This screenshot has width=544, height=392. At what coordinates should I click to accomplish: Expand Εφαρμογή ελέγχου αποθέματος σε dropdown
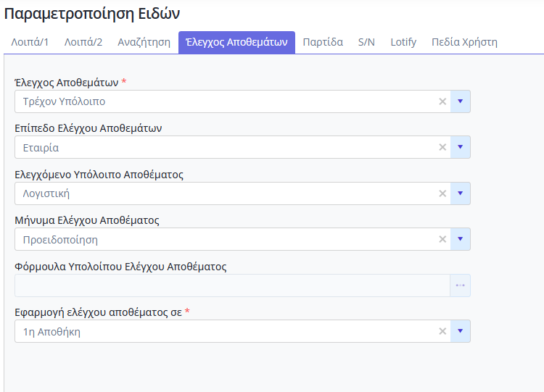[461, 331]
